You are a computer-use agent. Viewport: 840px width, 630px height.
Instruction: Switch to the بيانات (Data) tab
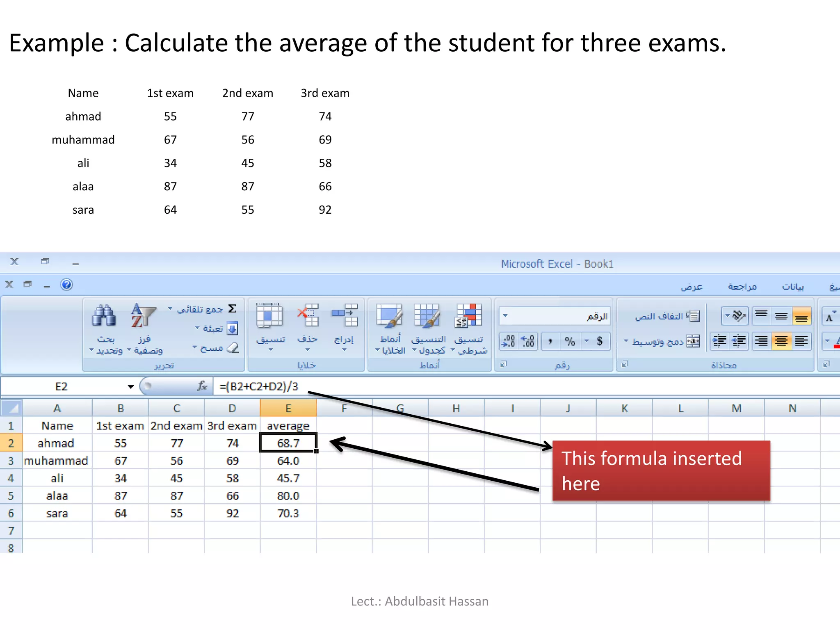coord(793,286)
